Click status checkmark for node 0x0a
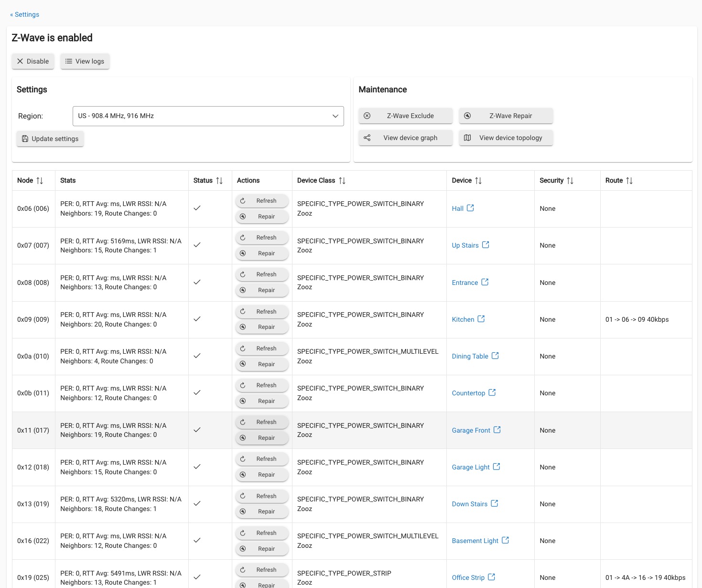702x588 pixels. 197,356
